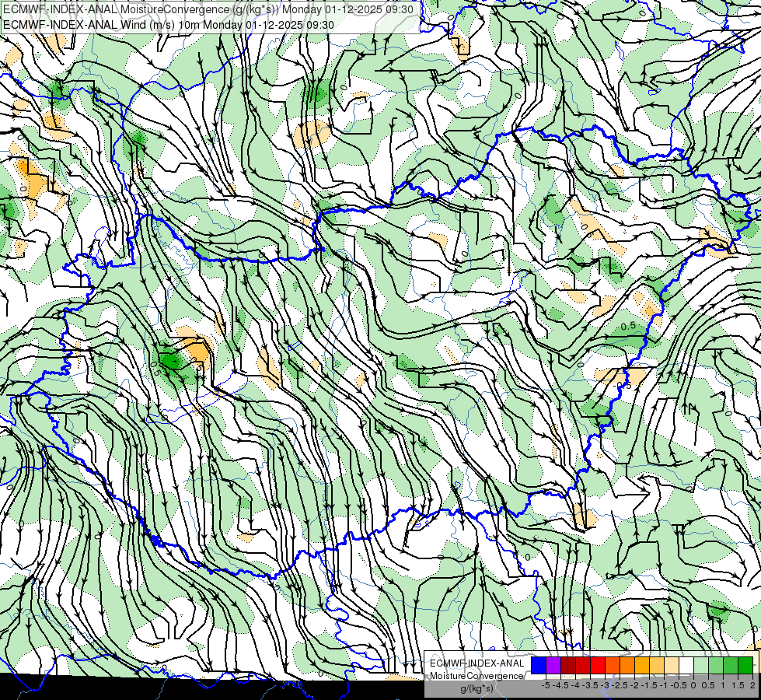Click the -3.5 legend tick label
This screenshot has width=761, height=700.
(x=590, y=685)
